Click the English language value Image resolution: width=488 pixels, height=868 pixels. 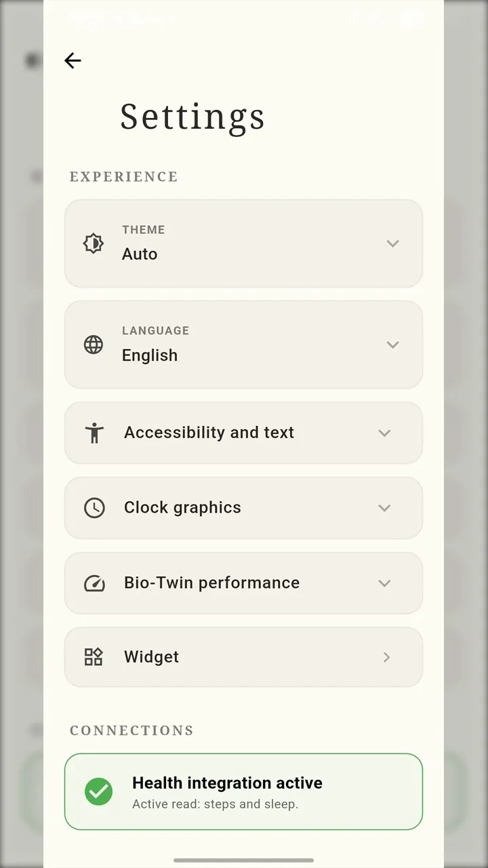tap(150, 355)
